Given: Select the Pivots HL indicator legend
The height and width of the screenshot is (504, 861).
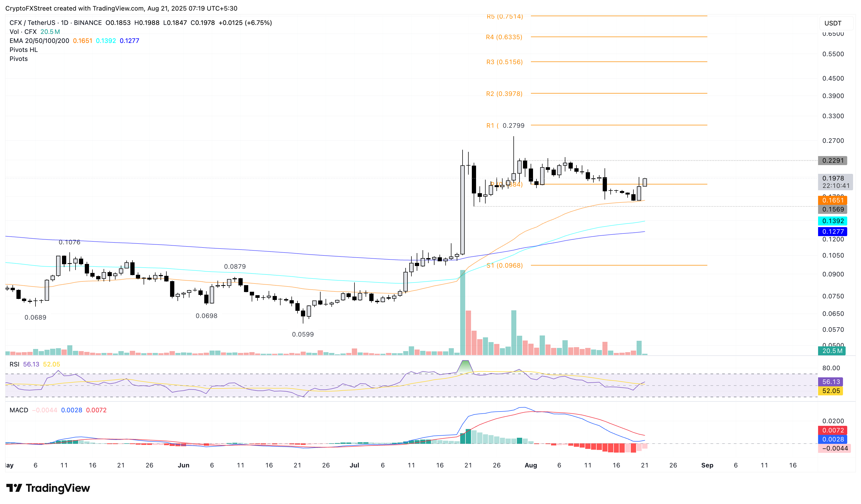Looking at the screenshot, I should (24, 50).
